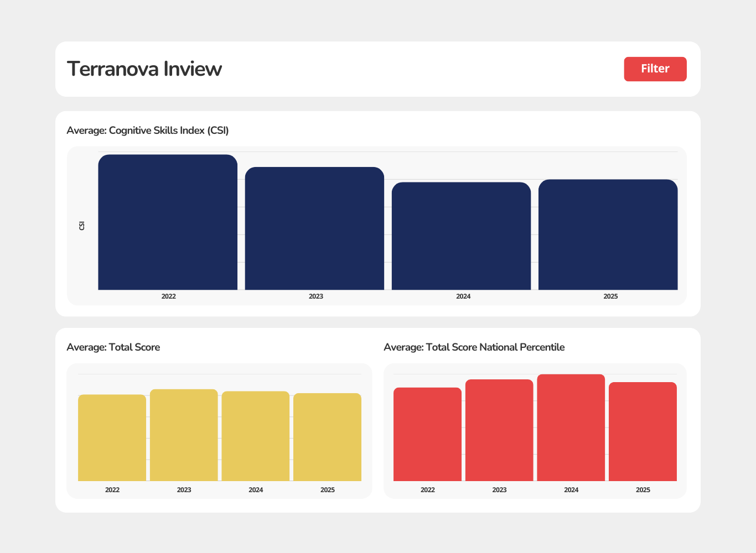Click the 2024 label under Total Score chart

[x=256, y=490]
